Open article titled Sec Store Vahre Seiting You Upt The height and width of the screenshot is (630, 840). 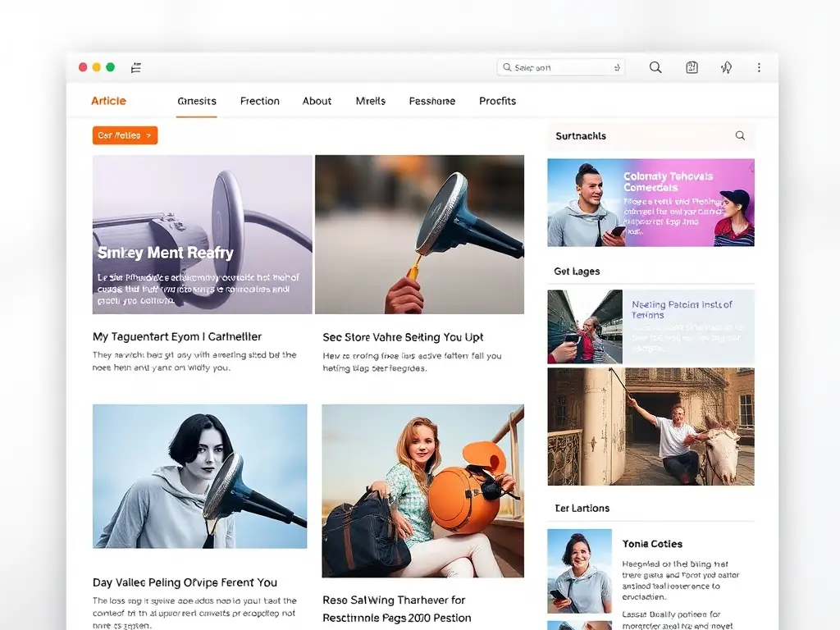(403, 337)
